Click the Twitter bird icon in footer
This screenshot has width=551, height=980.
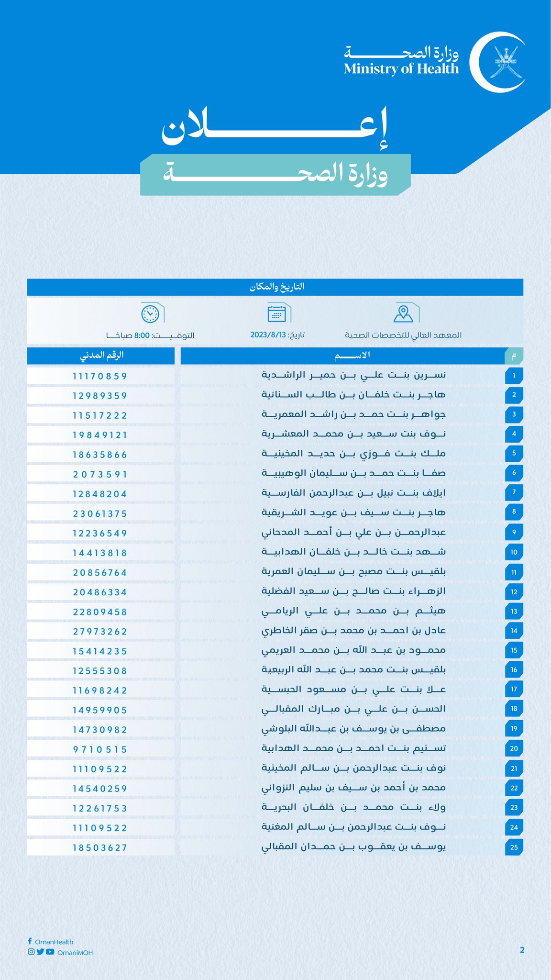pos(40,952)
